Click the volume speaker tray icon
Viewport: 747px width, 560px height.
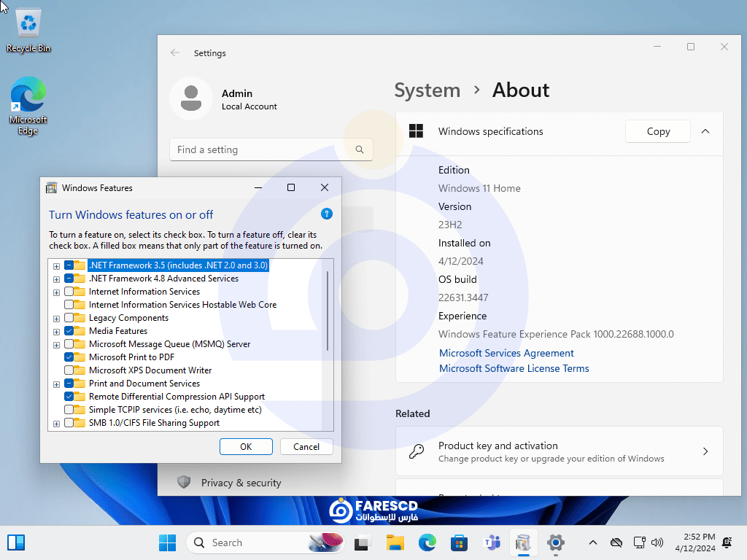657,542
